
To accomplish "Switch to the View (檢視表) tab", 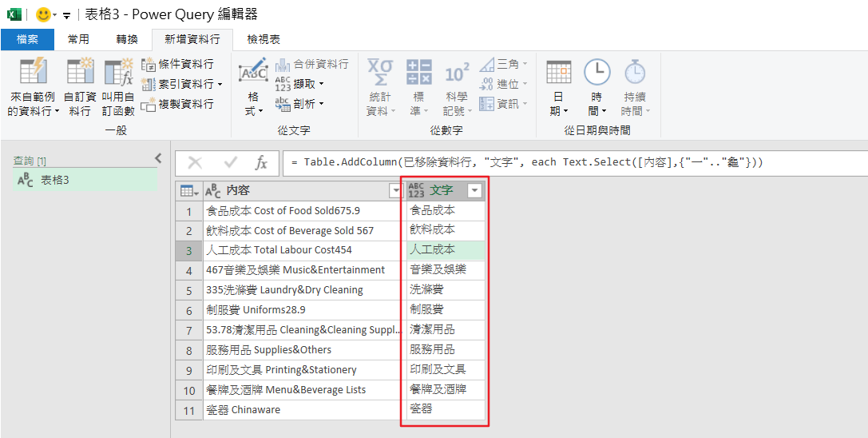I will 264,39.
